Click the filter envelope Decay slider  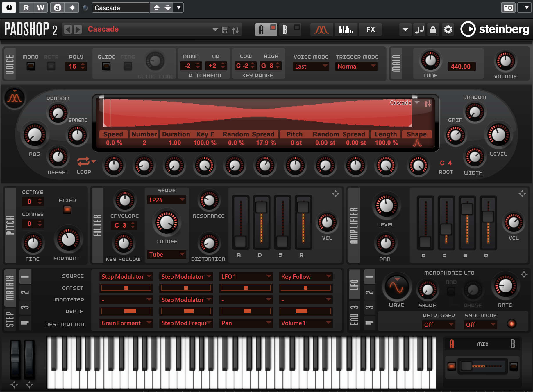tap(261, 223)
